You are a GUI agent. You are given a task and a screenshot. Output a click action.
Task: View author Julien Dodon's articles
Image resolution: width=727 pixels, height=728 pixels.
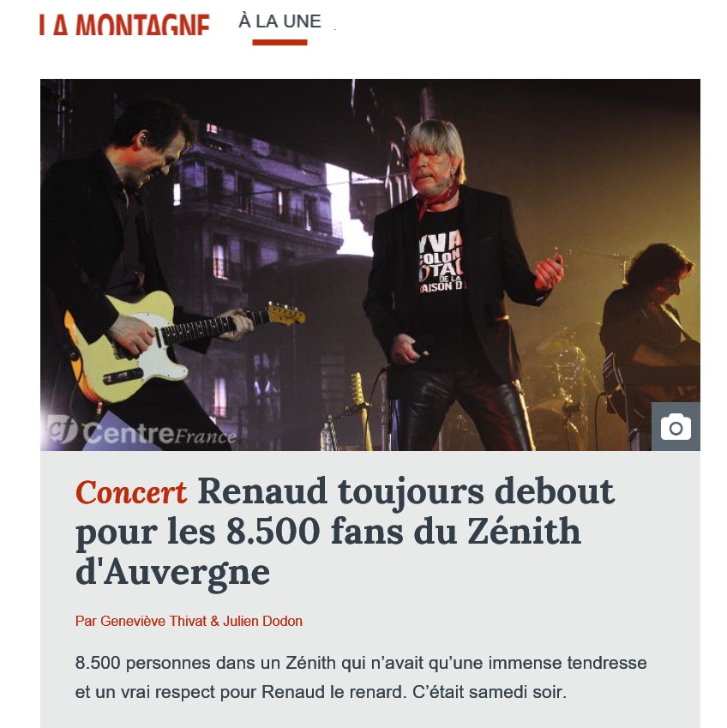[x=262, y=621]
